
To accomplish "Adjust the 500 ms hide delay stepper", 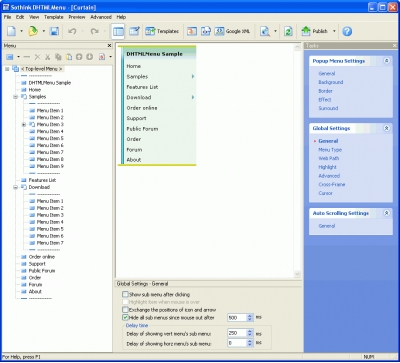I will pyautogui.click(x=250, y=318).
